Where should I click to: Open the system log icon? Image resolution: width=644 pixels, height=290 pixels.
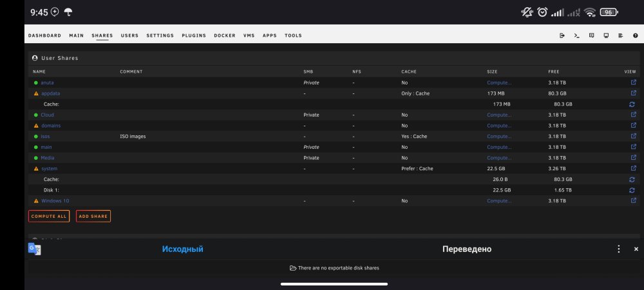click(621, 35)
